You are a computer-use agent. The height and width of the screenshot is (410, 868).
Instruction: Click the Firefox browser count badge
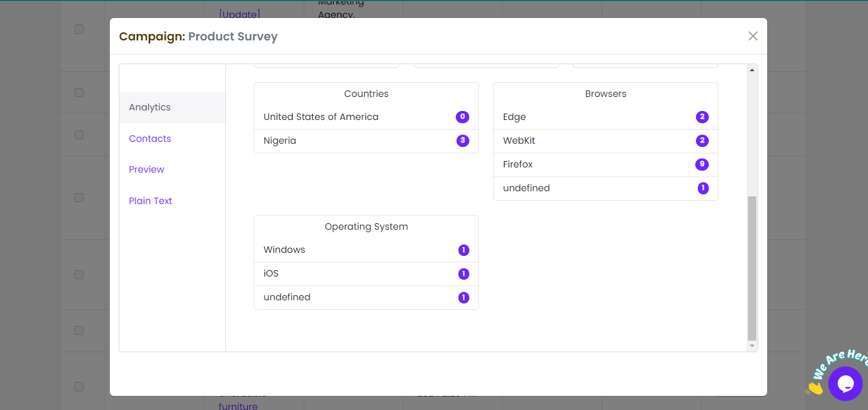[702, 165]
